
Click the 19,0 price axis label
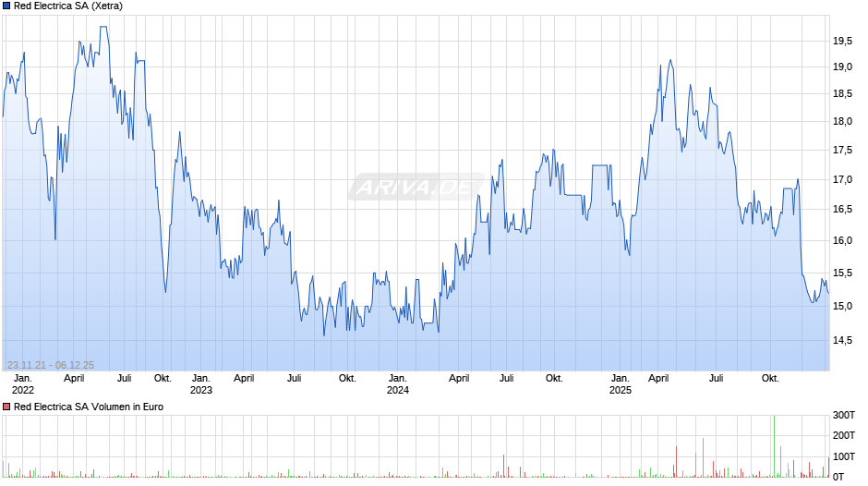pyautogui.click(x=842, y=67)
